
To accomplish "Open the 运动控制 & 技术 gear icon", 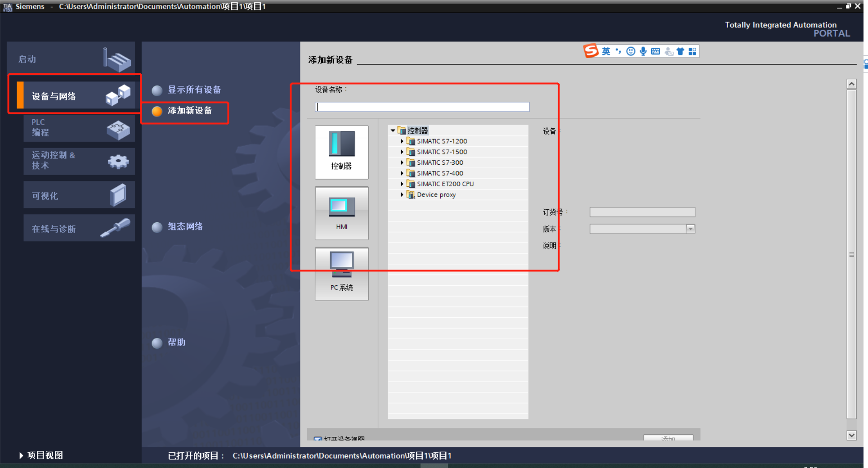I will [x=118, y=162].
